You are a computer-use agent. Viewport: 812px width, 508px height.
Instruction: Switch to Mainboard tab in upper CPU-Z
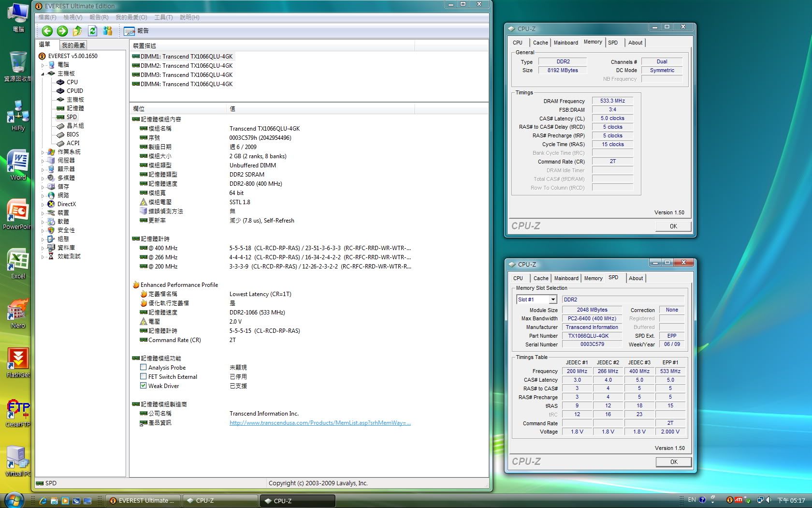point(565,43)
